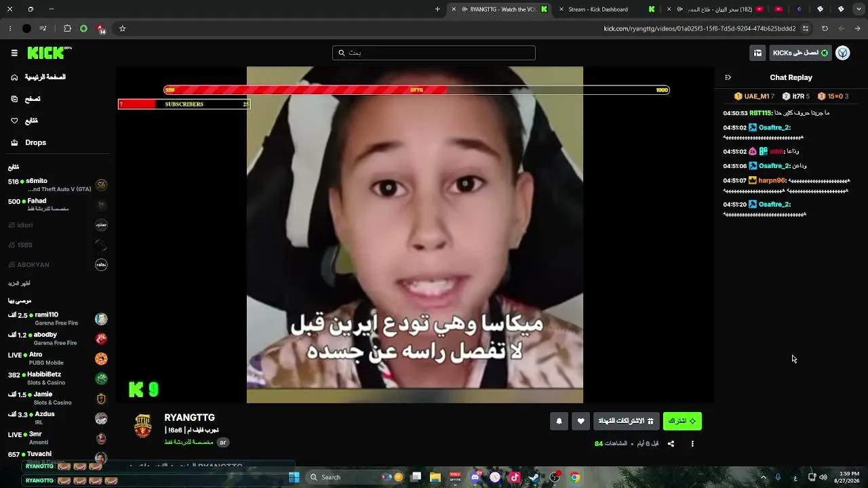Open the browser extensions puzzle icon
868x488 pixels.
click(67, 28)
